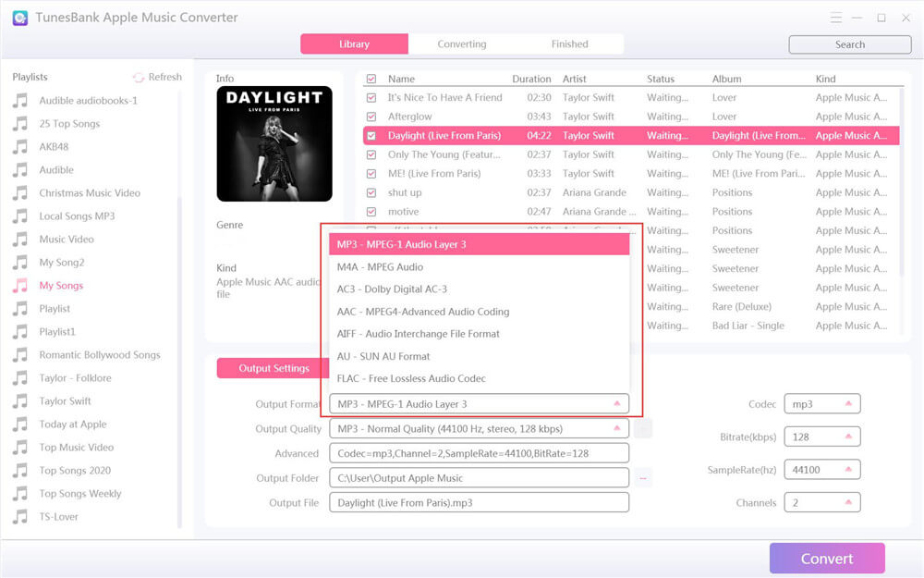Screen dimensions: 924x578
Task: Click music note icon for 25 Top Songs
Action: (x=20, y=123)
